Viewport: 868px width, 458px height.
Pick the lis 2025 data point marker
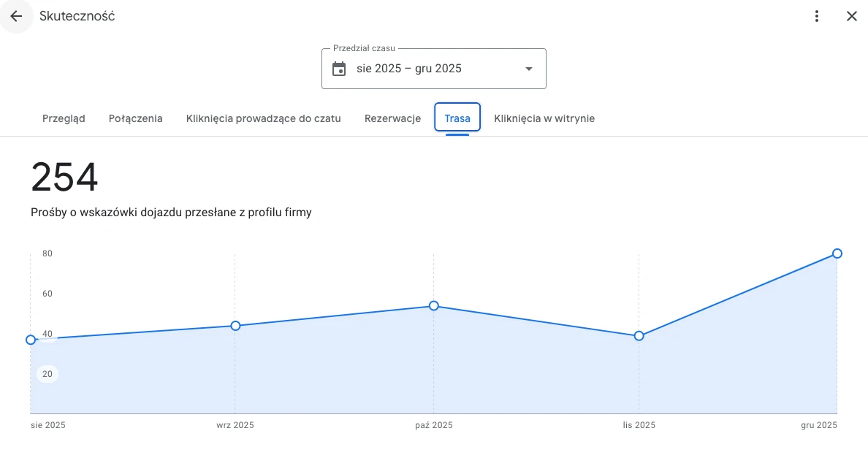click(639, 336)
